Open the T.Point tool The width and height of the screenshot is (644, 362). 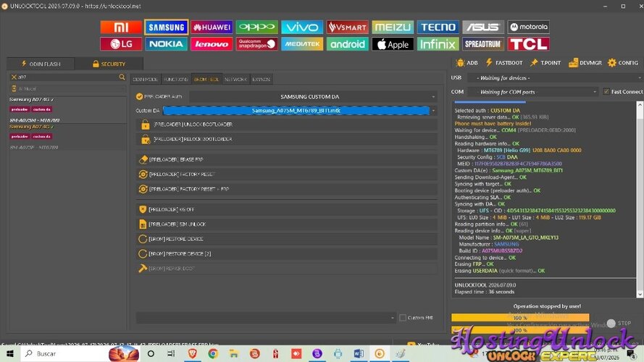tap(545, 63)
